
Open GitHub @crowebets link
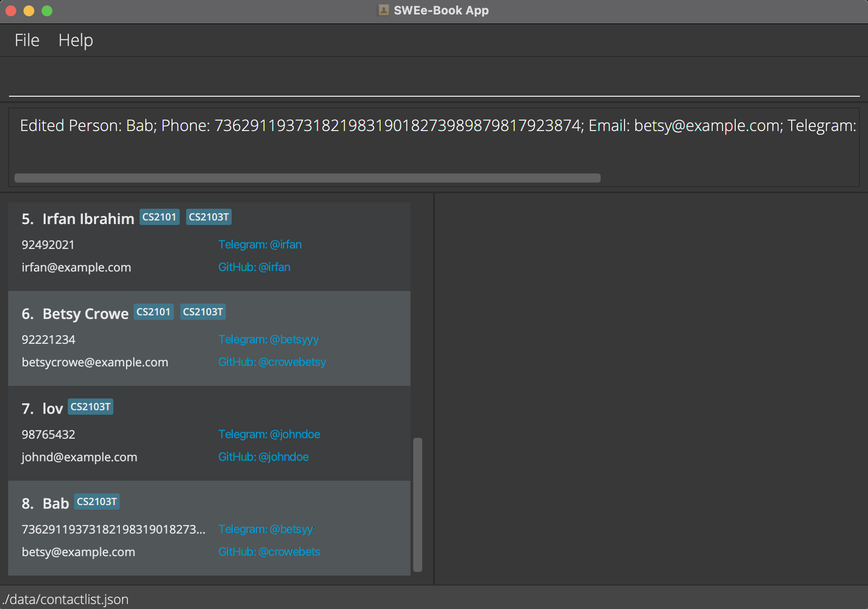(x=269, y=552)
